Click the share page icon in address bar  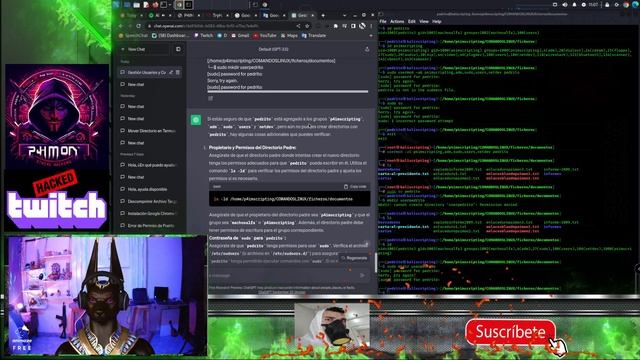298,26
